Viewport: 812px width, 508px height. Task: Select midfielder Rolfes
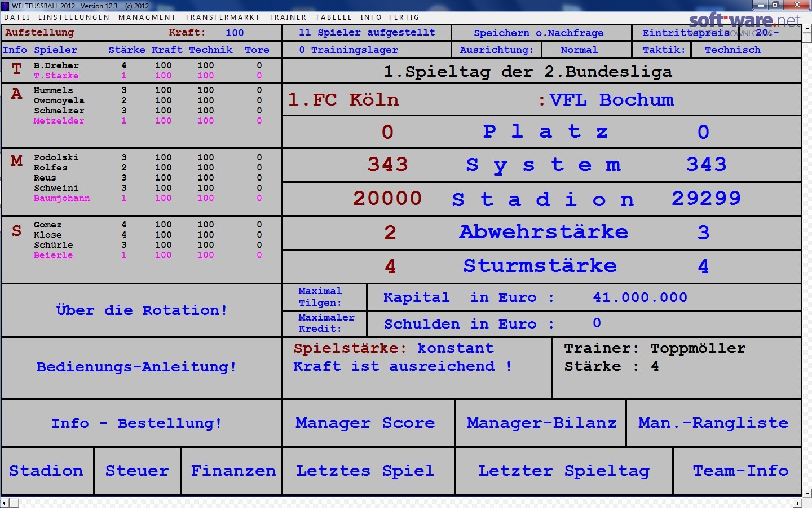(x=51, y=168)
